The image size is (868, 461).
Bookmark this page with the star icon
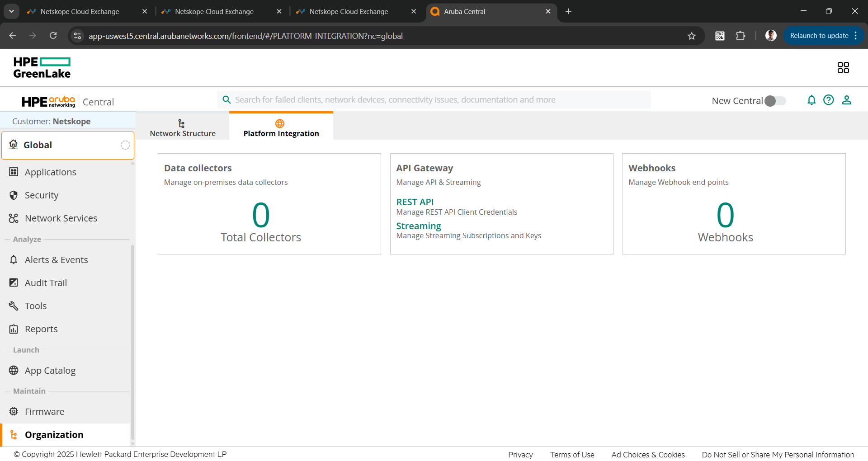coord(692,36)
